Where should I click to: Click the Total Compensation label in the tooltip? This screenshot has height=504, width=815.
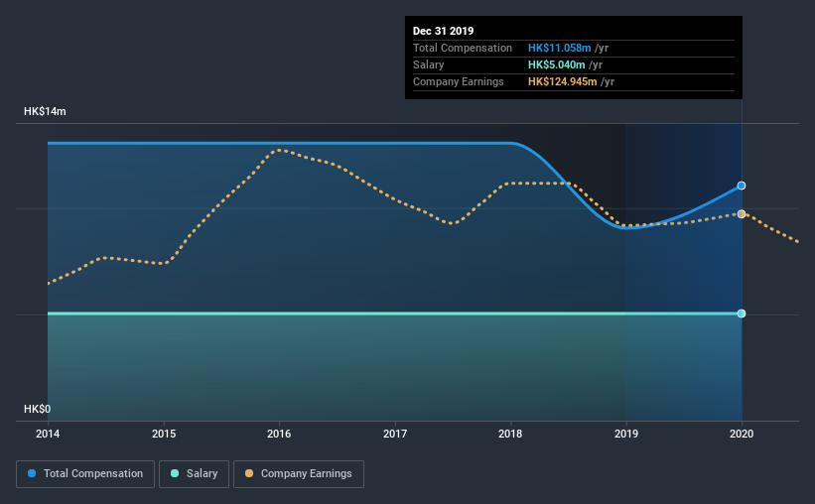click(x=463, y=48)
